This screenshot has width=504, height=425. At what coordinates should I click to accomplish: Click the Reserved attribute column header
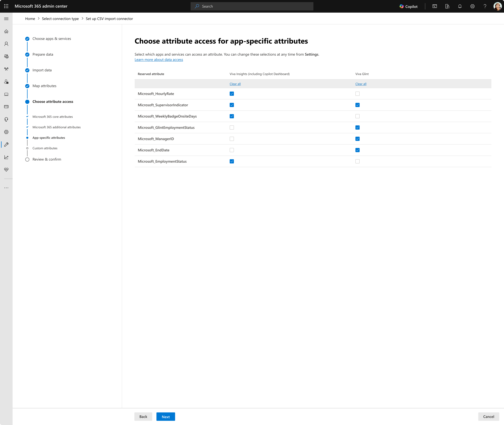pyautogui.click(x=151, y=74)
